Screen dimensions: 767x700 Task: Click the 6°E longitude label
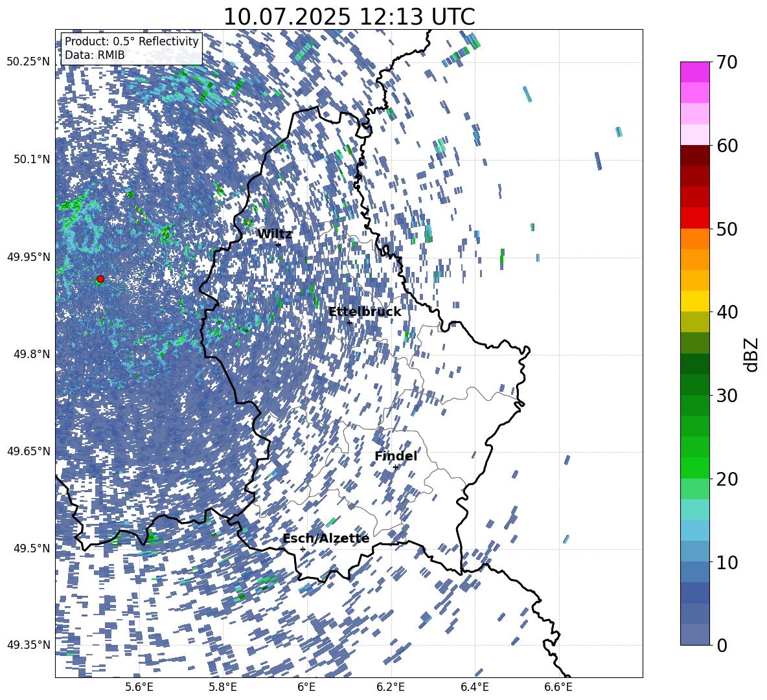[x=306, y=687]
